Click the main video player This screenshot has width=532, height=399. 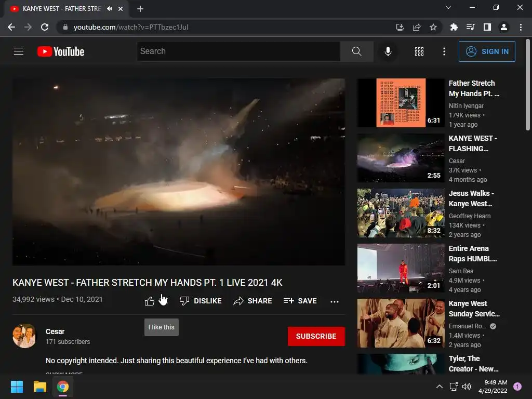(179, 171)
